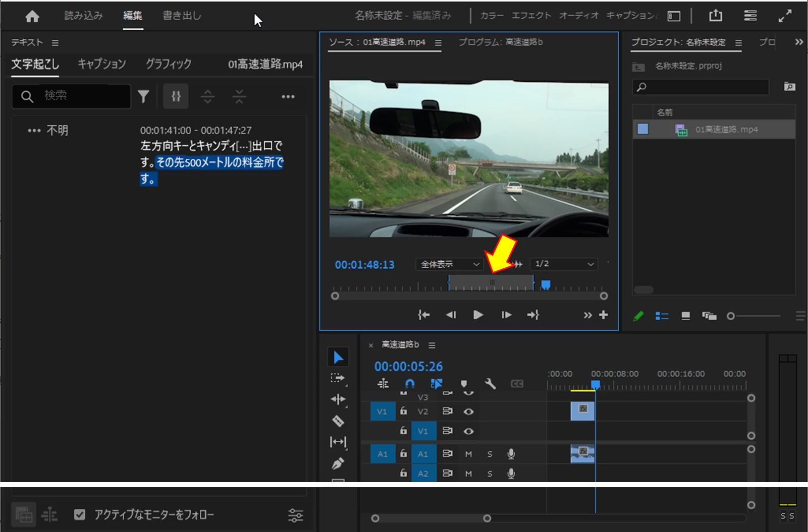
Task: Activate the Slip tool
Action: pyautogui.click(x=338, y=442)
